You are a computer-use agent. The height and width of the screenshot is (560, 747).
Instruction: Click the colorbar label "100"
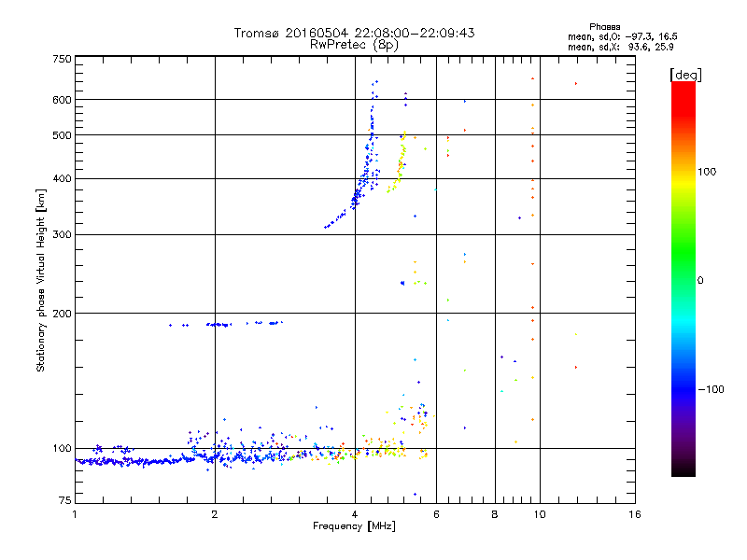[707, 172]
